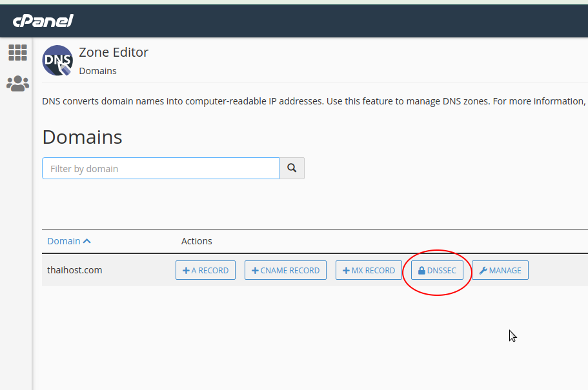Open the user manager sidebar icon
588x390 pixels.
[x=17, y=83]
